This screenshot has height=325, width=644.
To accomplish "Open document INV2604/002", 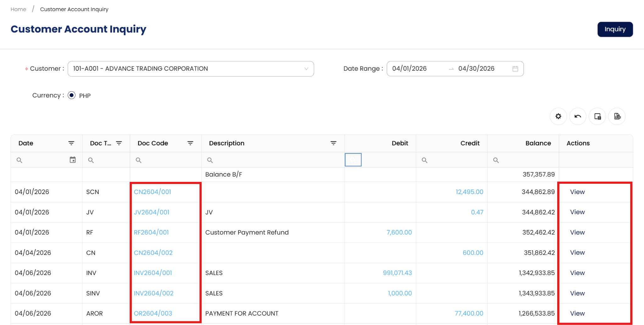I will (x=153, y=293).
